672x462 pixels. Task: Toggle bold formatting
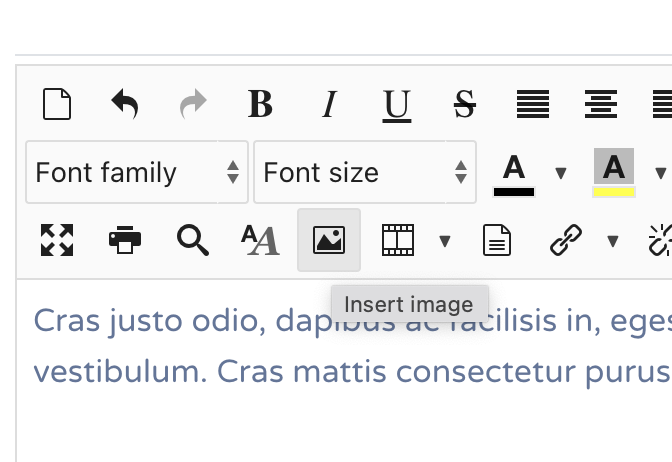tap(261, 104)
